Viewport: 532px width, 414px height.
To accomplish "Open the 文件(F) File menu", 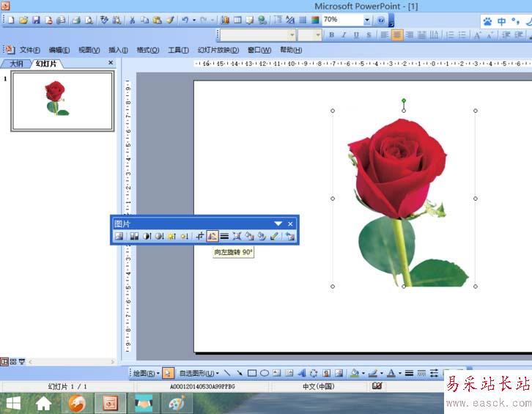I will [29, 51].
